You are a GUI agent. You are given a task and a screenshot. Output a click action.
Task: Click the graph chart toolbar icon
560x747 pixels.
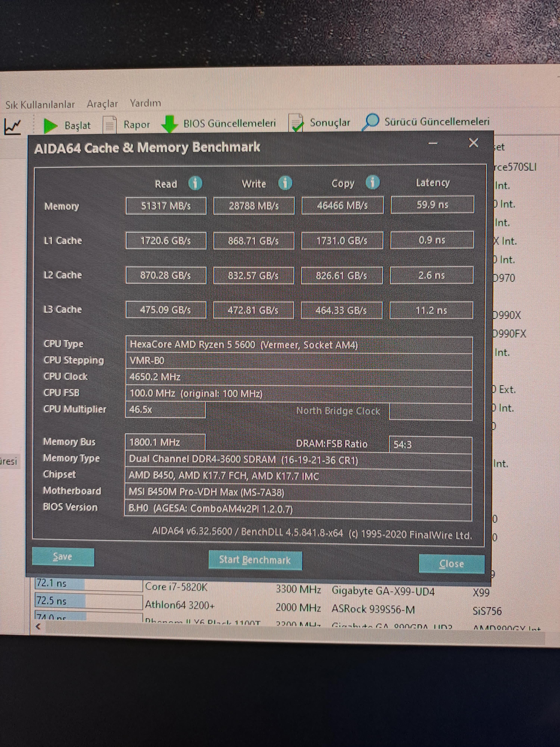coord(13,127)
